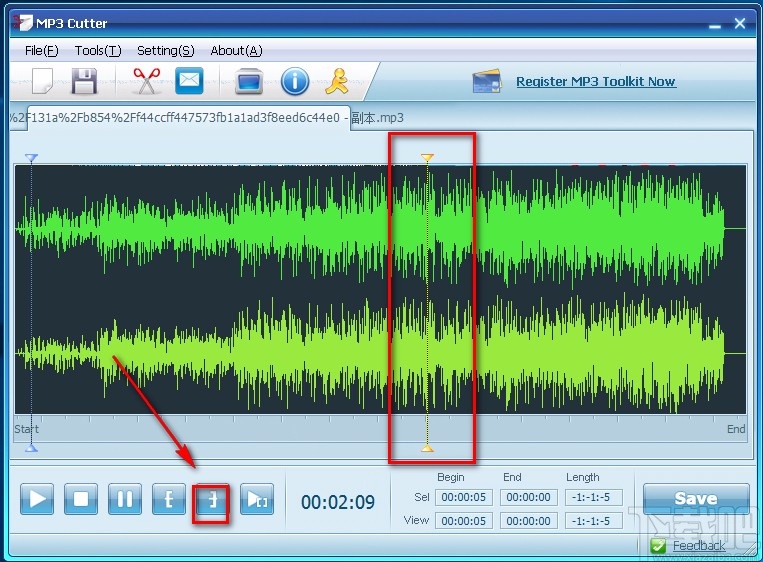This screenshot has height=562, width=763.
Task: Click the large Save button
Action: pos(696,498)
